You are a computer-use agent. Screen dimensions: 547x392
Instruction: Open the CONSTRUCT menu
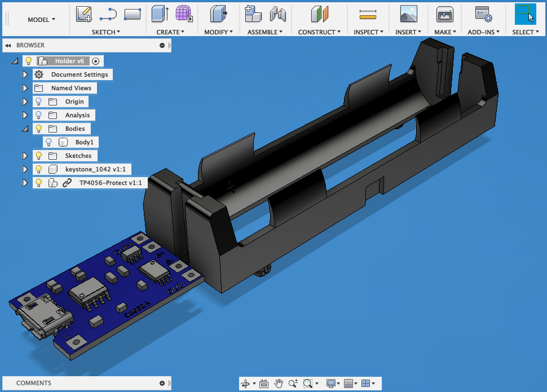(x=320, y=32)
